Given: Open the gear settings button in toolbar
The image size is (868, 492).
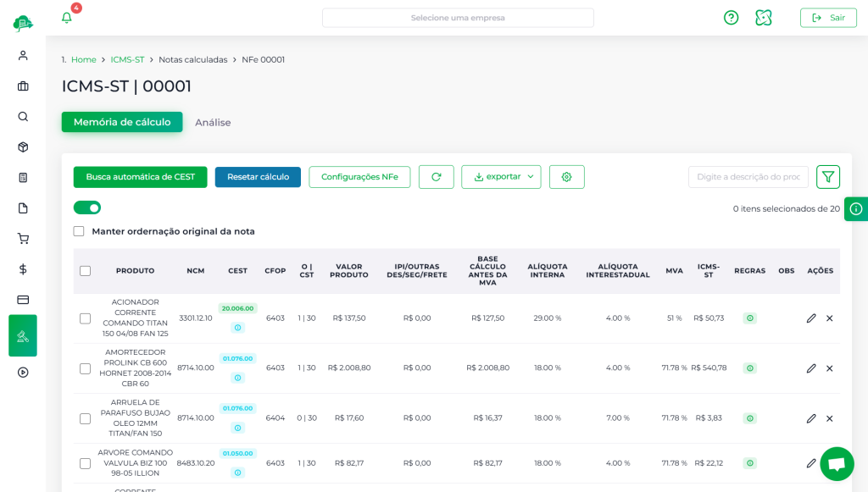Looking at the screenshot, I should click(566, 177).
